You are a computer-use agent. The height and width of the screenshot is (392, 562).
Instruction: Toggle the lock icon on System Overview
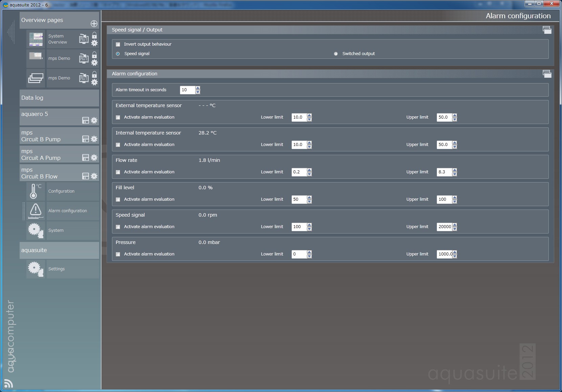(94, 35)
